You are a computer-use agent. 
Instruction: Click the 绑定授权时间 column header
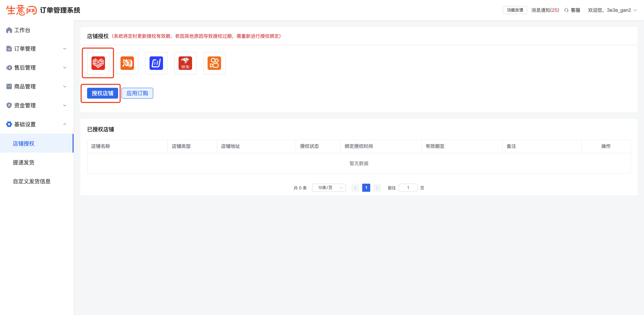[x=359, y=146]
